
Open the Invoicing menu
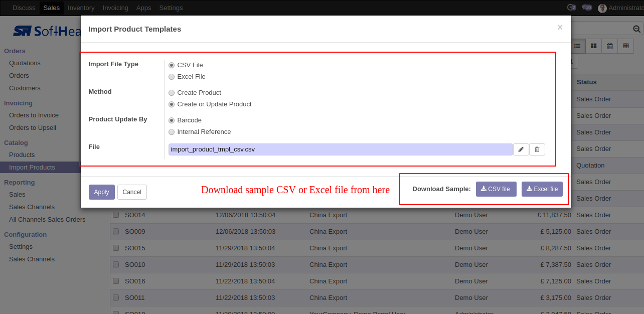(x=115, y=8)
